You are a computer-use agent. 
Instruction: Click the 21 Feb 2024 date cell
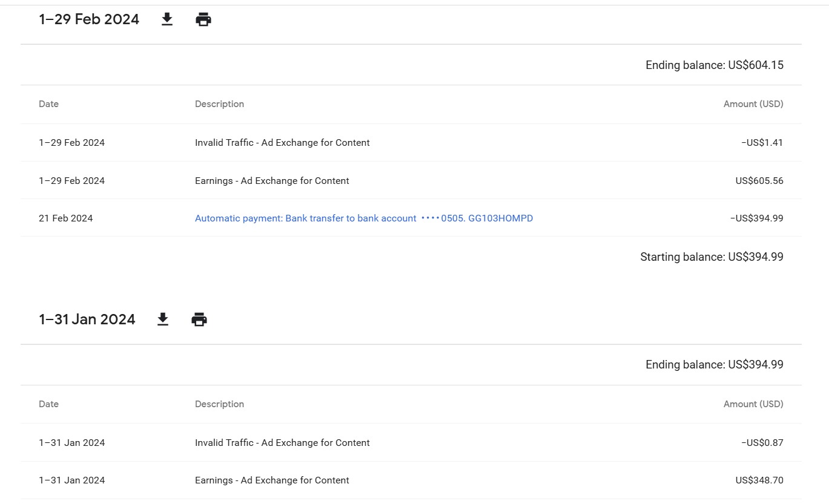[66, 218]
